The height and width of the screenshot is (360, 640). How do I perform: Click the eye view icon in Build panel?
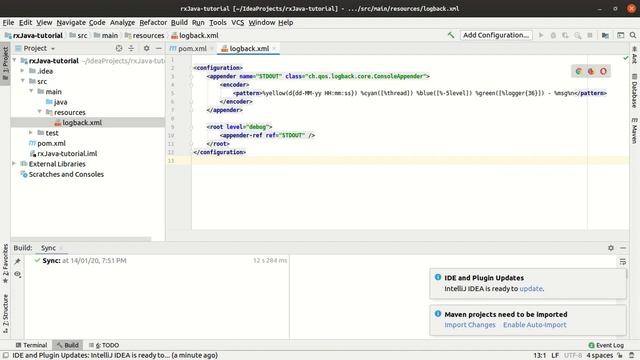tap(18, 274)
